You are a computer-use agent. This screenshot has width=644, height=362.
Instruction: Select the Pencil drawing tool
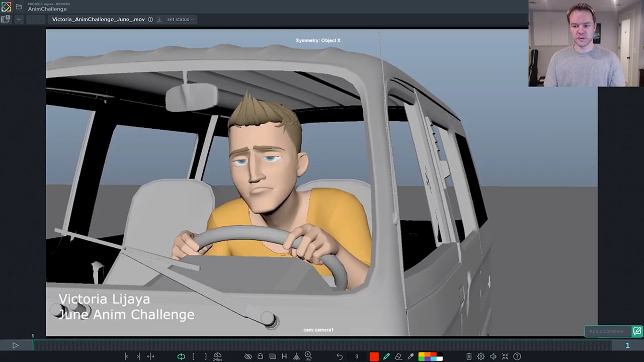[386, 356]
